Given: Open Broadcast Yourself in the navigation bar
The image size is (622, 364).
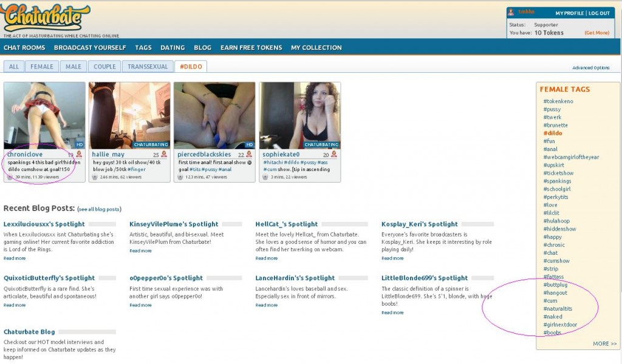Looking at the screenshot, I should (x=90, y=47).
